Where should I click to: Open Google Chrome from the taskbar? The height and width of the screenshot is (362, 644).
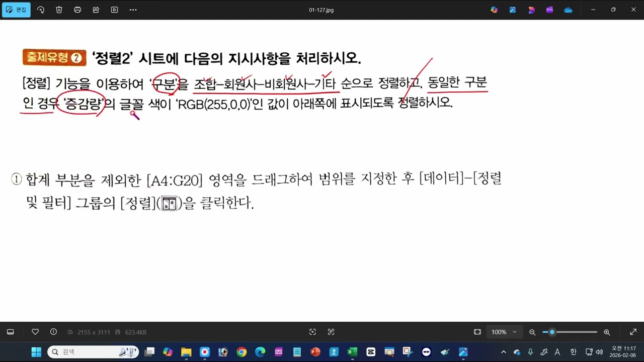[242, 352]
